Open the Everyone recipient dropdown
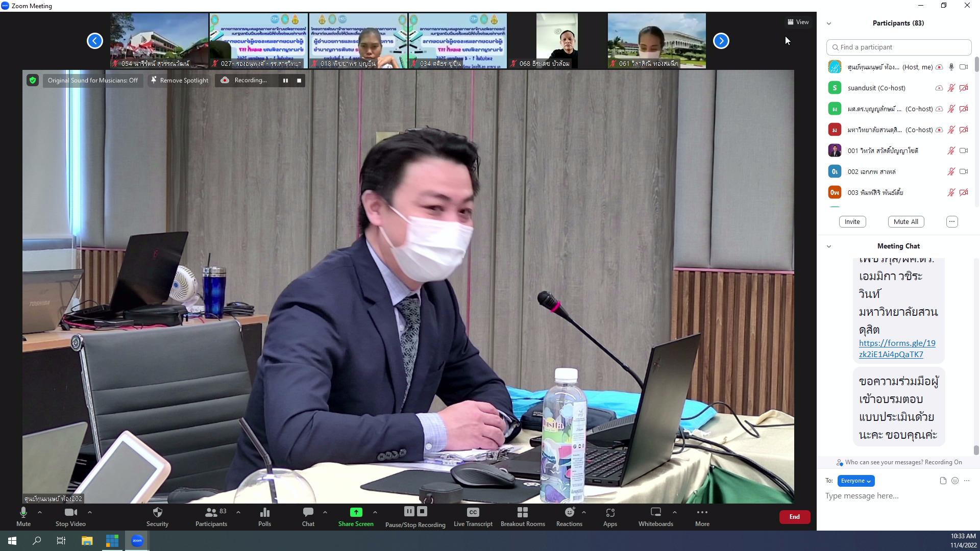The image size is (980, 551). (x=856, y=481)
